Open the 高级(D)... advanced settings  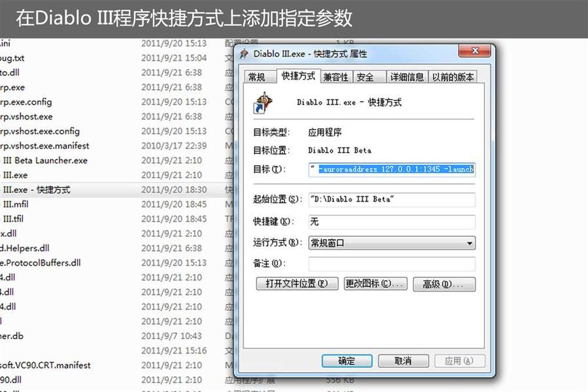pos(444,284)
